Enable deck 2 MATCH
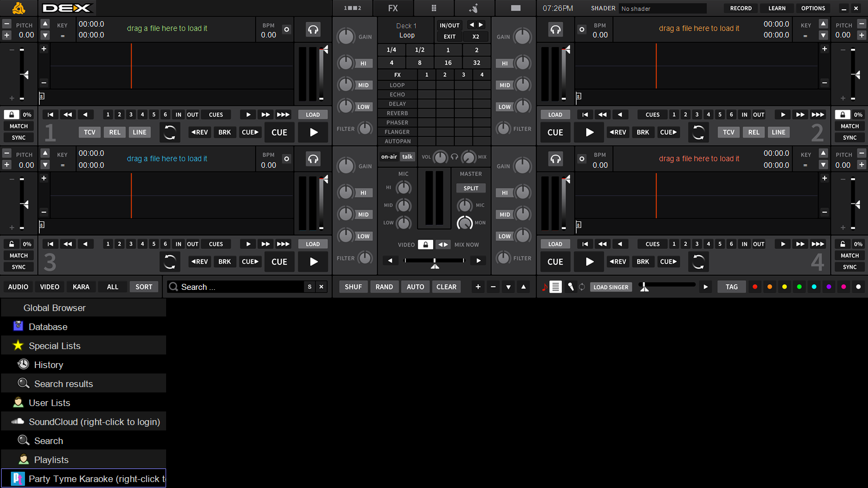 click(850, 126)
